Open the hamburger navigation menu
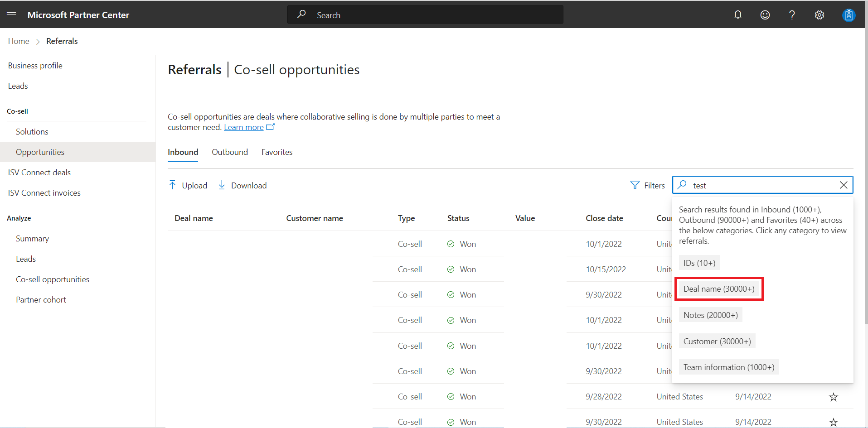The image size is (868, 428). (12, 15)
